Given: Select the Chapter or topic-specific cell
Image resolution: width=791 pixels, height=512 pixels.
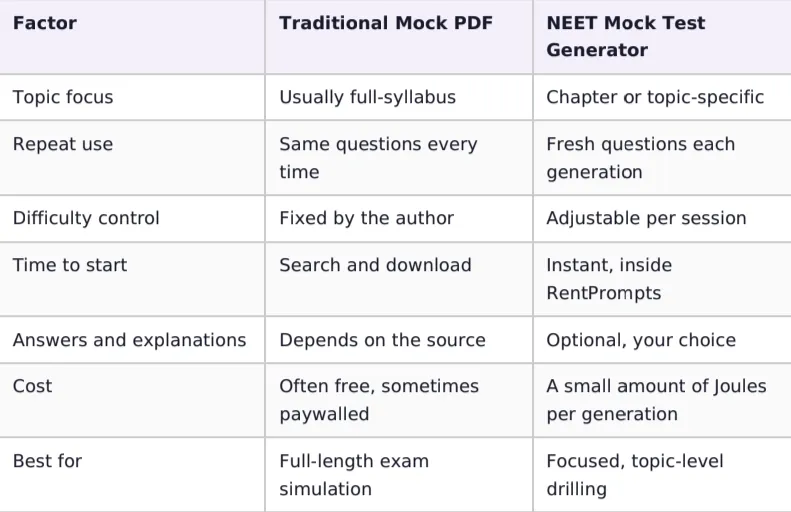Looking at the screenshot, I should pos(655,97).
